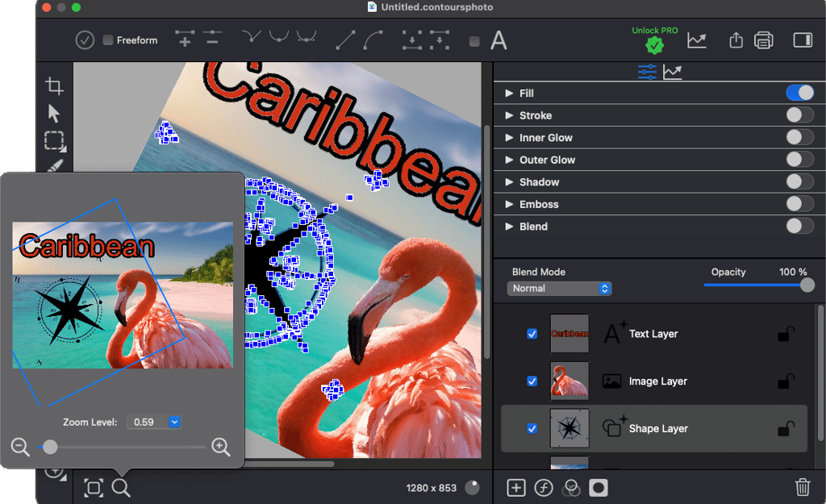This screenshot has width=826, height=504.
Task: Click the remove anchor point icon
Action: coord(212,38)
